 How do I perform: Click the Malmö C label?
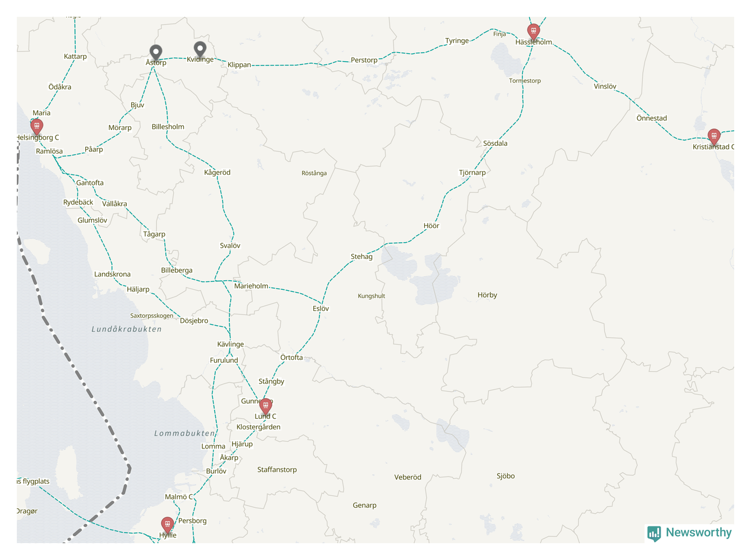click(178, 497)
